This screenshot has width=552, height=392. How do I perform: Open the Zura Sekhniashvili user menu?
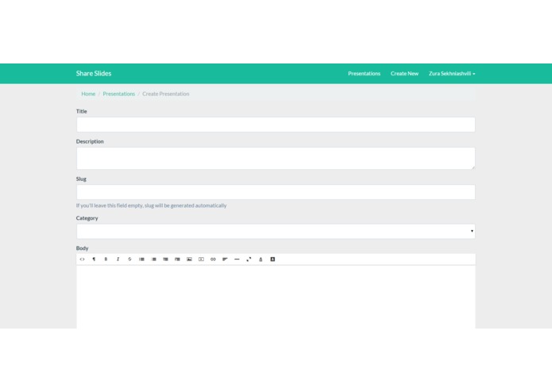click(452, 74)
